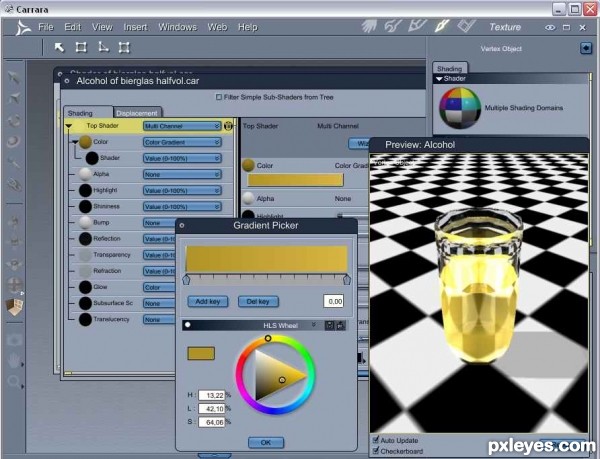Image resolution: width=600 pixels, height=459 pixels.
Task: Click the Multiple Shading Domains sphere
Action: [x=460, y=108]
